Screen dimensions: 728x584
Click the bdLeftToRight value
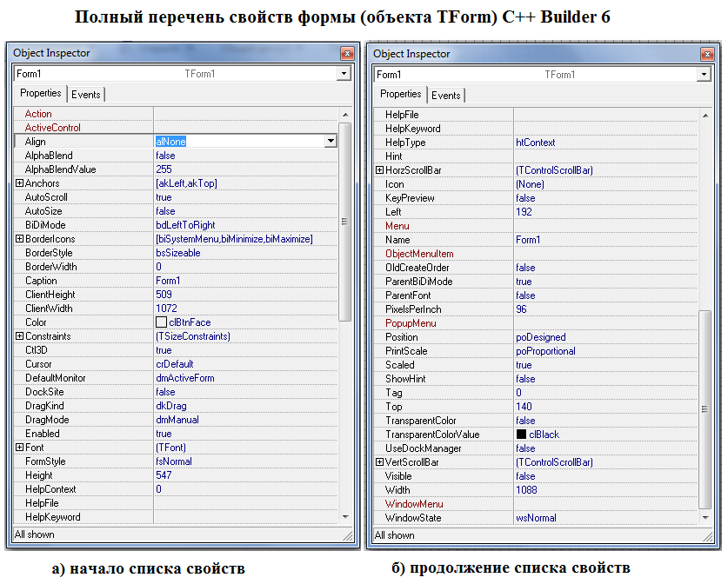point(185,225)
